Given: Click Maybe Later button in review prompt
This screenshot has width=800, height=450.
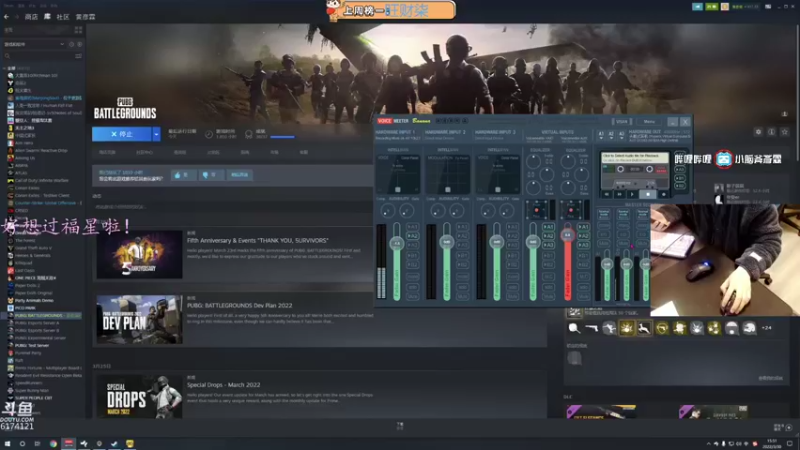Looking at the screenshot, I should 239,175.
